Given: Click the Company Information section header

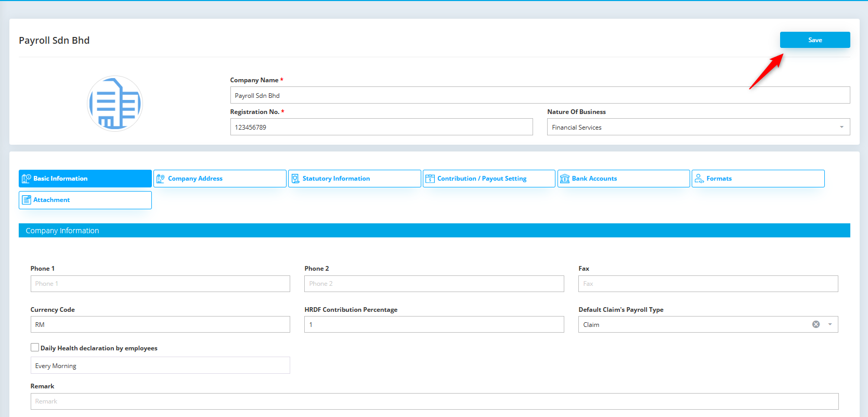Looking at the screenshot, I should click(434, 231).
